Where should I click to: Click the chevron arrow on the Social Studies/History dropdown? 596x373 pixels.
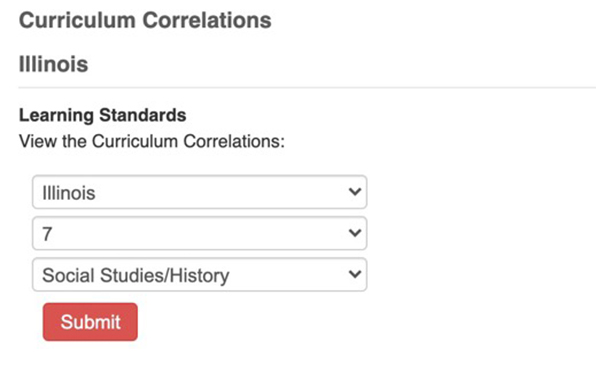pyautogui.click(x=355, y=273)
